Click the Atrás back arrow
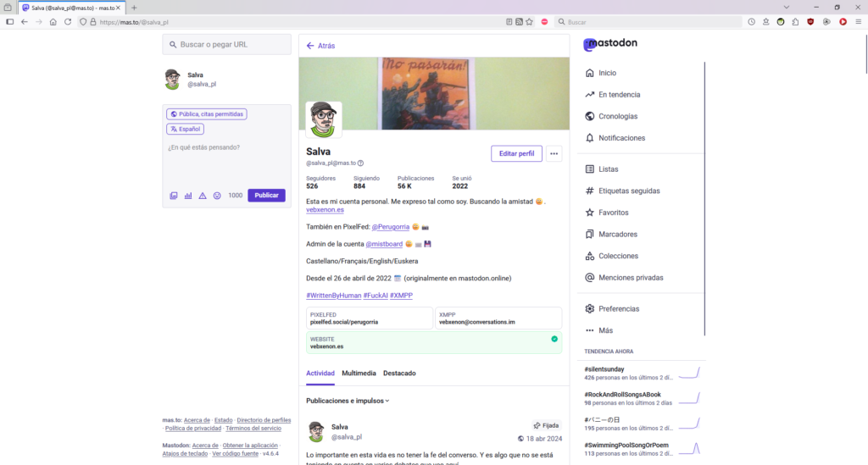The height and width of the screenshot is (465, 868). click(320, 46)
